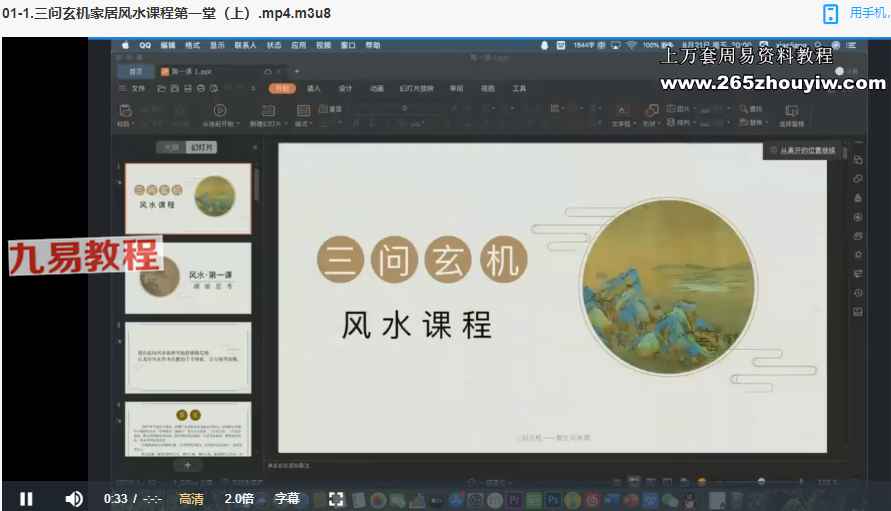This screenshot has width=891, height=511.
Task: Open the QQ application menu
Action: coord(145,45)
